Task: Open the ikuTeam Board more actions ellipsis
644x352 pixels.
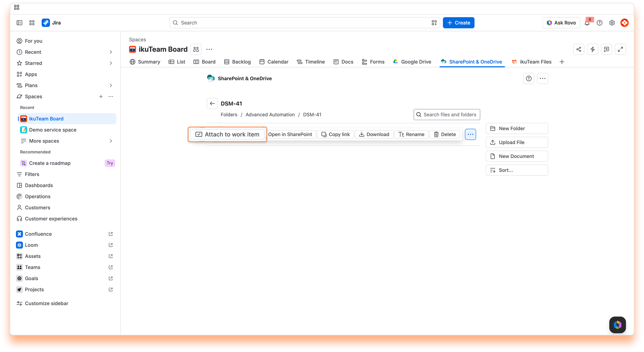Action: tap(209, 49)
